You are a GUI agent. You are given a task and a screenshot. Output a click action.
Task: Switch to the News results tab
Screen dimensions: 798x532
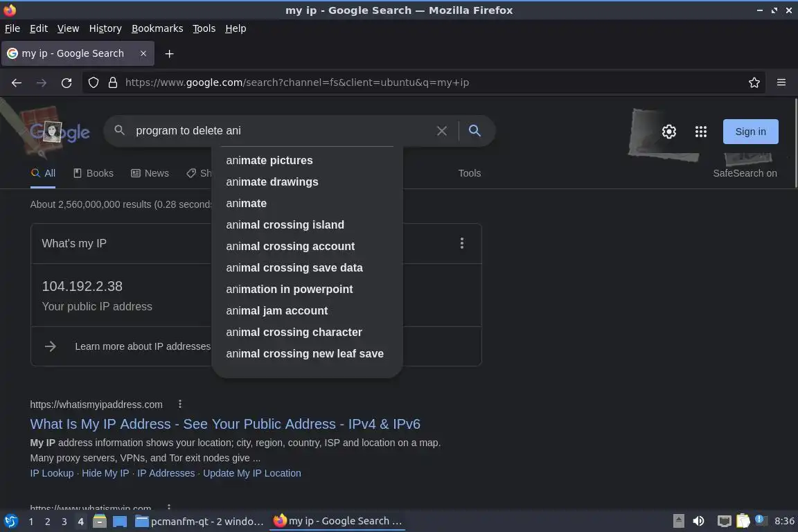(x=150, y=173)
